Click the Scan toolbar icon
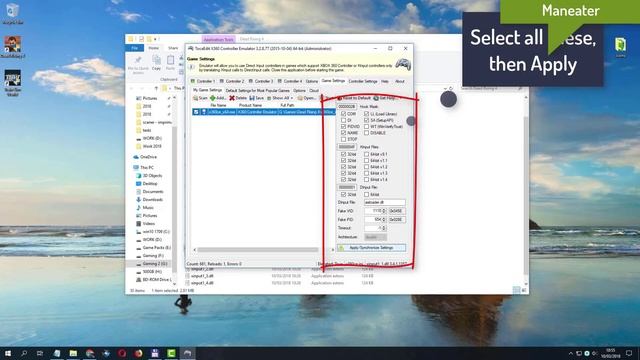This screenshot has width=640, height=360. (196, 98)
